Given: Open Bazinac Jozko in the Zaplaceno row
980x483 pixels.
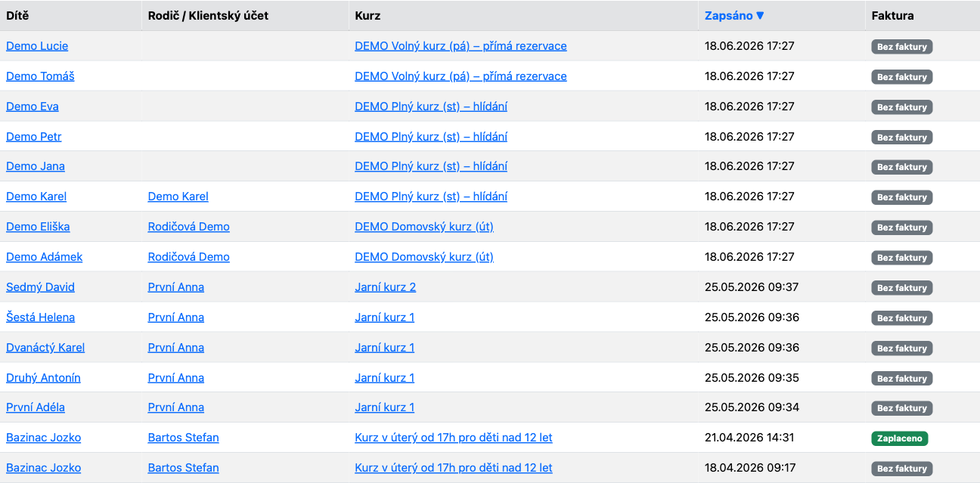Looking at the screenshot, I should click(43, 438).
